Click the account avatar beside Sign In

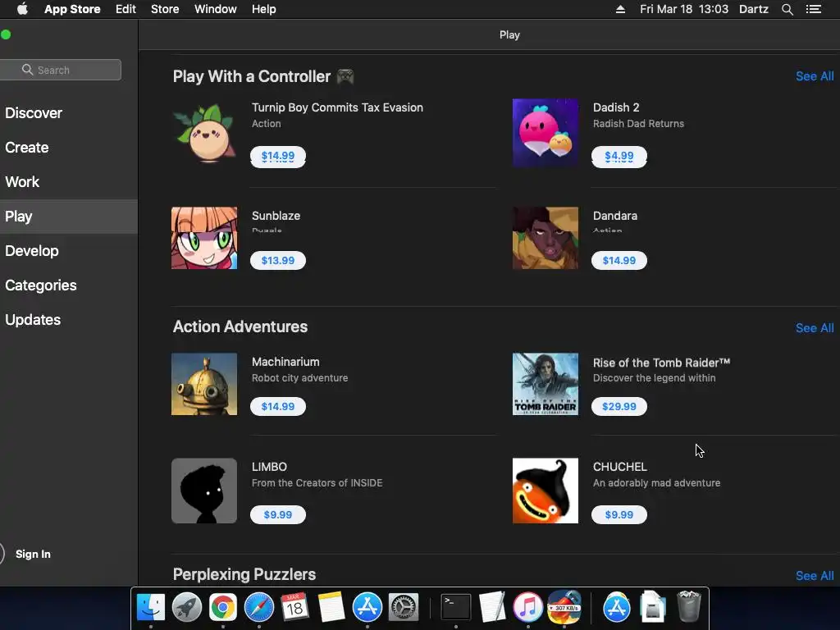tap(1, 554)
